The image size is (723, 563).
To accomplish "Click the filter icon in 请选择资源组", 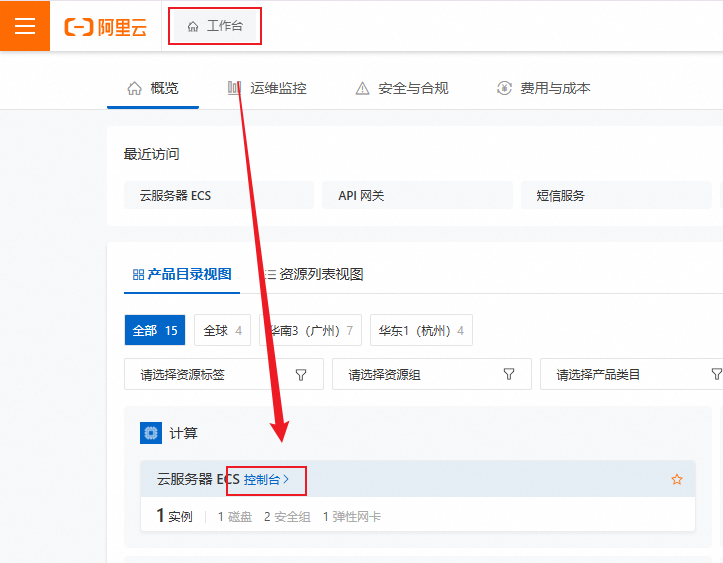I will click(509, 374).
